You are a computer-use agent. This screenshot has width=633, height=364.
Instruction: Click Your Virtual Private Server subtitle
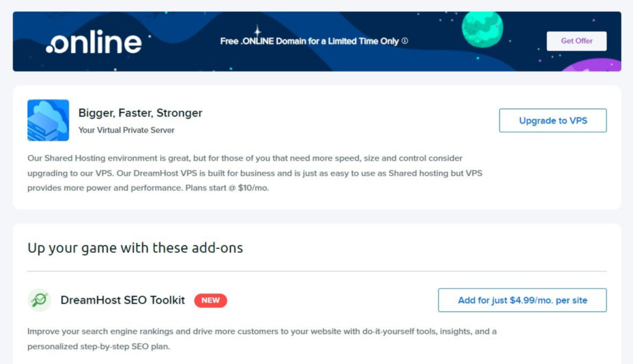click(126, 130)
